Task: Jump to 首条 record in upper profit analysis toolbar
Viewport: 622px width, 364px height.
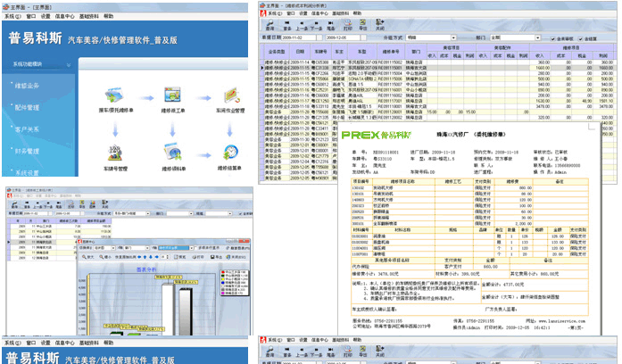Action: [287, 25]
